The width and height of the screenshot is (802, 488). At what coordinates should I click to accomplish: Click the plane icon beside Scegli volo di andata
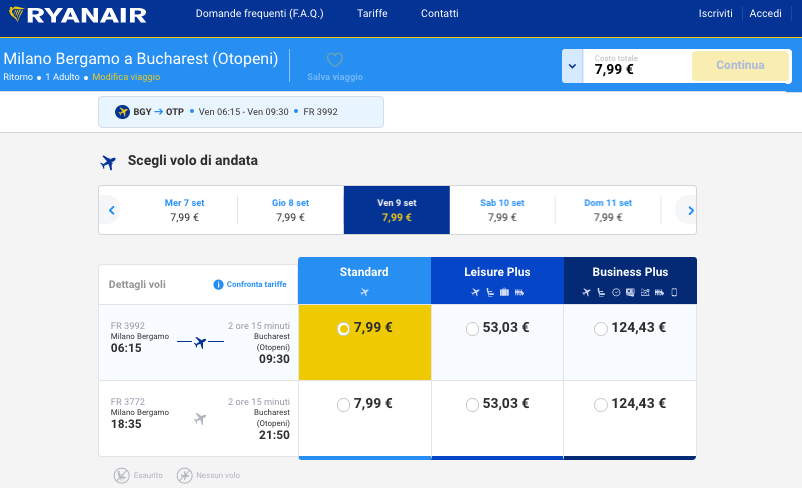[108, 163]
